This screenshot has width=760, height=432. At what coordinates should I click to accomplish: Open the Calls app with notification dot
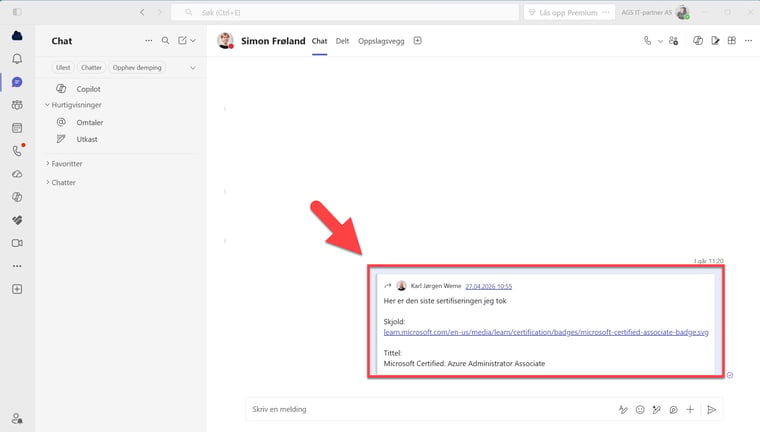click(17, 151)
